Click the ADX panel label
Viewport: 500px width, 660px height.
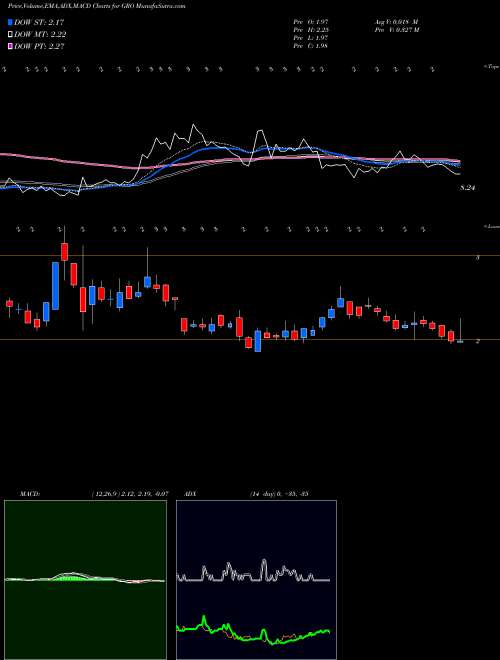pyautogui.click(x=191, y=493)
